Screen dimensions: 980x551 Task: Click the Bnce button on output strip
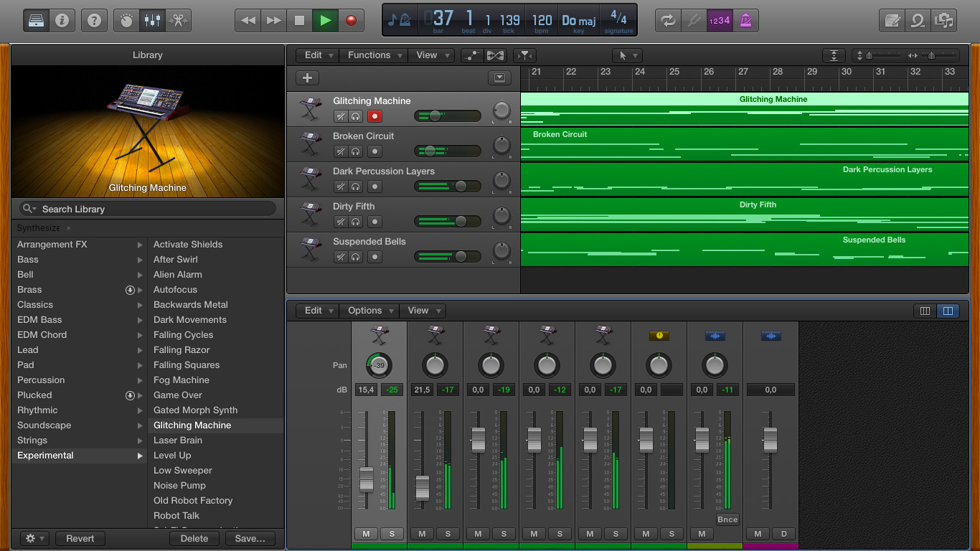pyautogui.click(x=727, y=519)
